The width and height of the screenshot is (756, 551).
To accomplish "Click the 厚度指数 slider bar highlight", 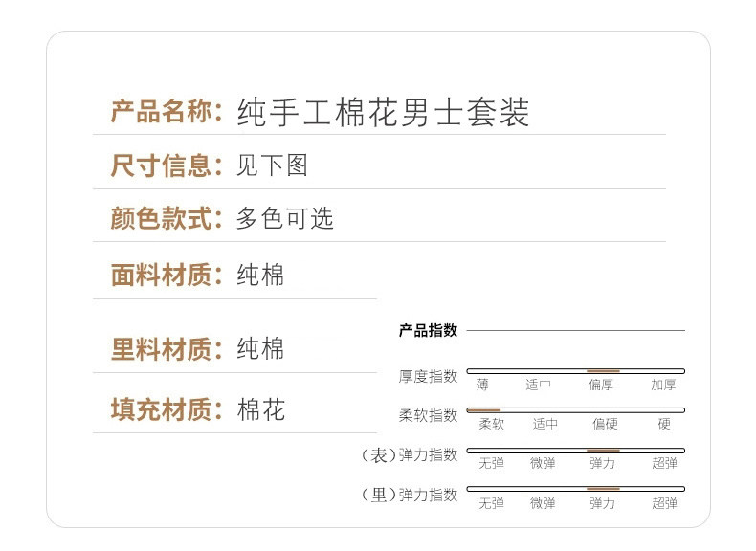I will coord(603,370).
